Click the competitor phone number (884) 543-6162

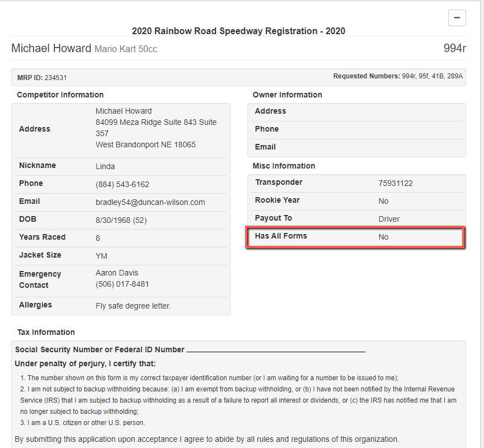click(122, 184)
